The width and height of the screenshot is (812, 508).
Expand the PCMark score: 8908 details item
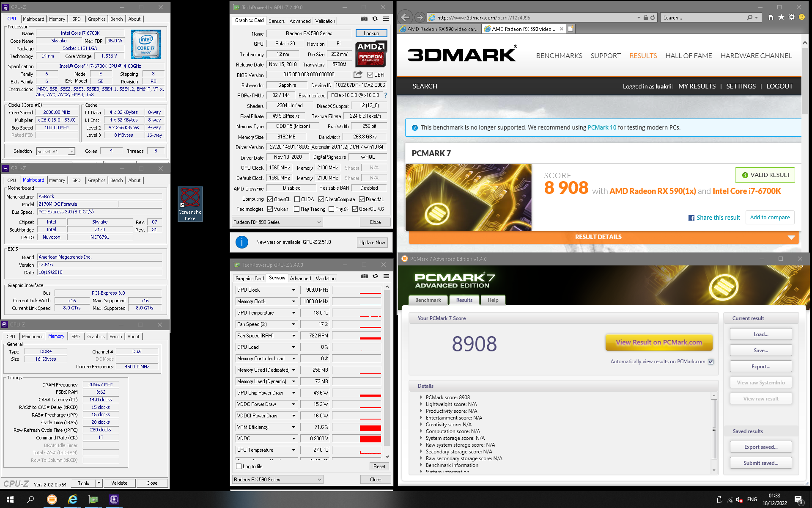pyautogui.click(x=421, y=398)
